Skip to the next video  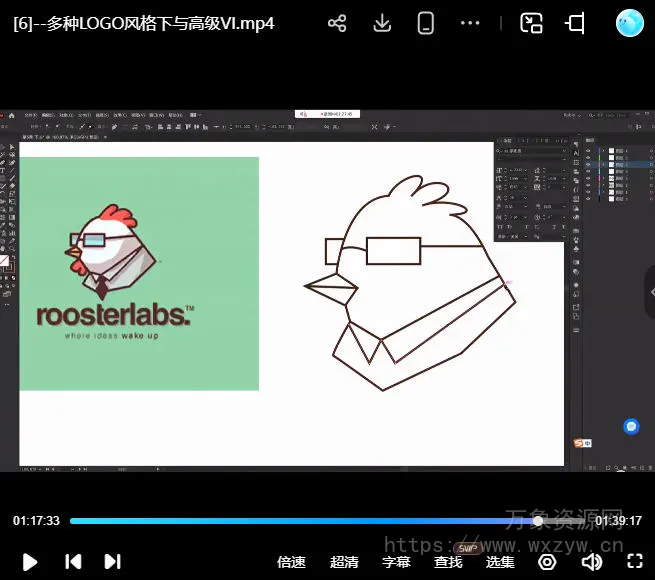pos(113,562)
